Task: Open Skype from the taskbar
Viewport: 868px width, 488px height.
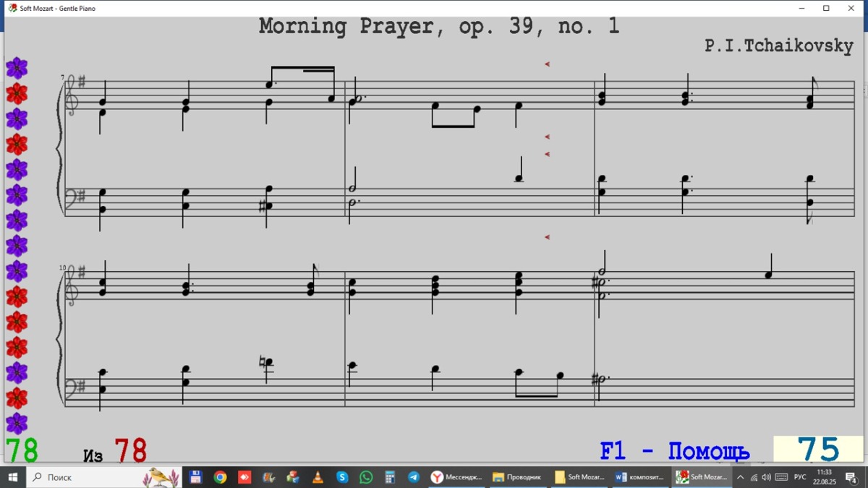Action: (342, 477)
